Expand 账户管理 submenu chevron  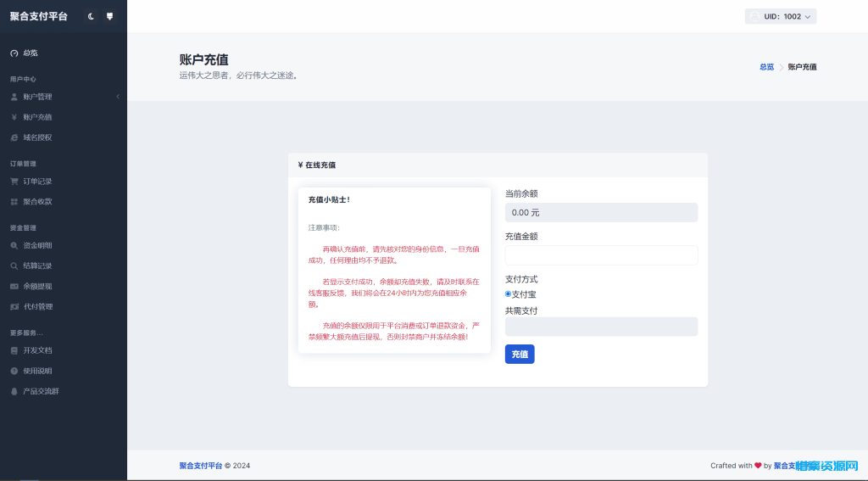coord(118,97)
